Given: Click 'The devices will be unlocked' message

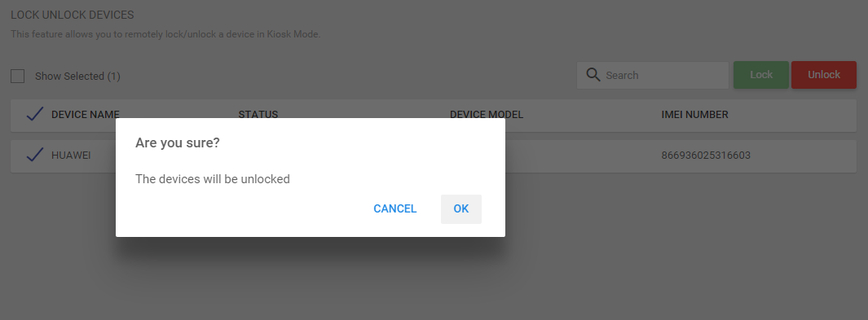Looking at the screenshot, I should [213, 179].
